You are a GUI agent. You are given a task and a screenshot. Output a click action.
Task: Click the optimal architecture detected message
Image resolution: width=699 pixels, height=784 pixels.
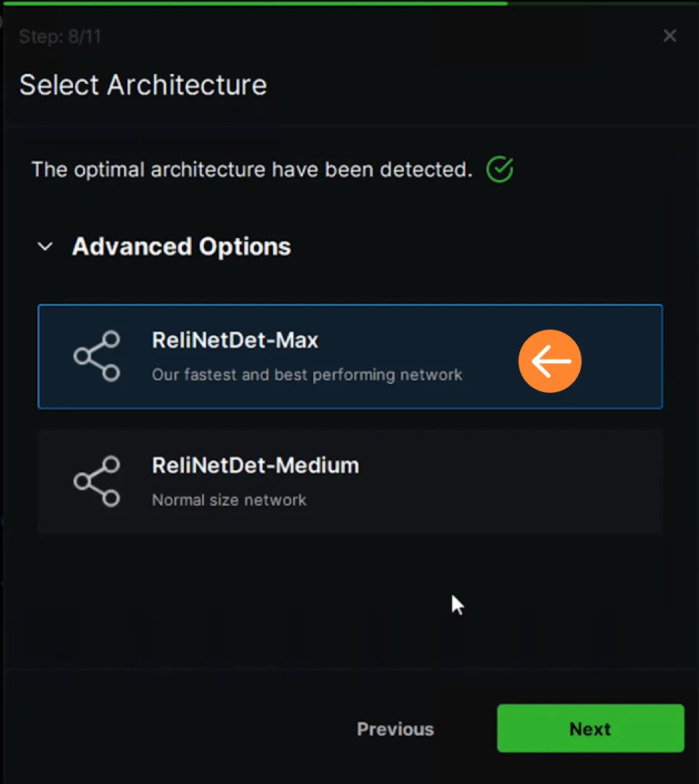(x=252, y=170)
